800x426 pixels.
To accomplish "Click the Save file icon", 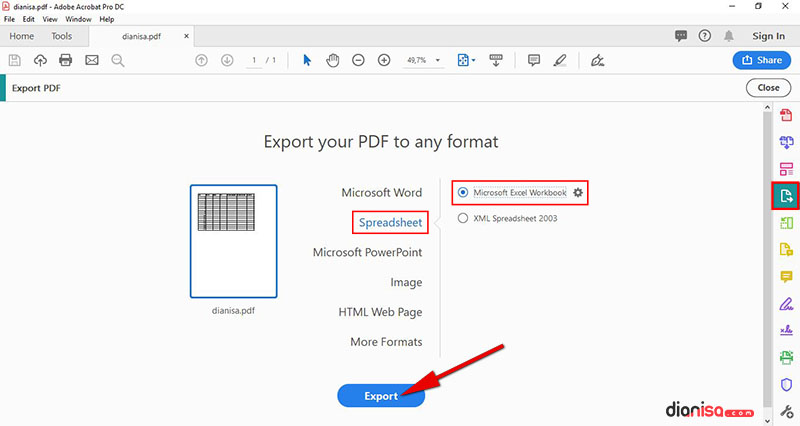I will coord(15,60).
